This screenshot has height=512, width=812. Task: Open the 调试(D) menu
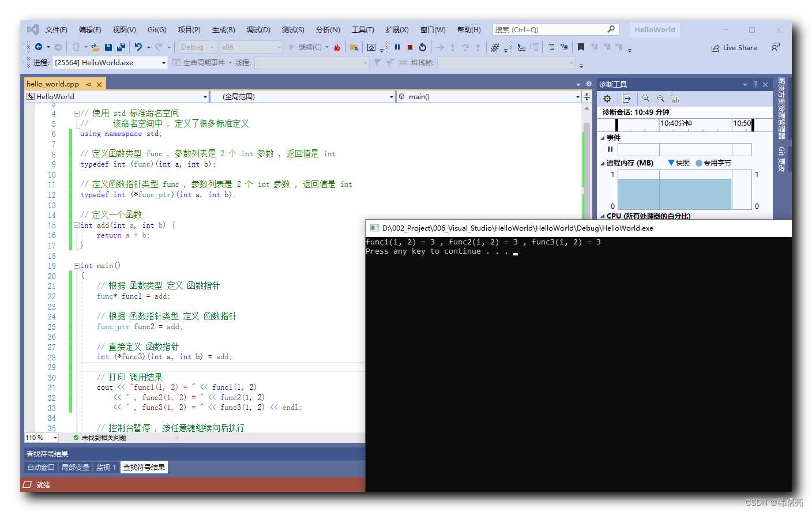[258, 30]
